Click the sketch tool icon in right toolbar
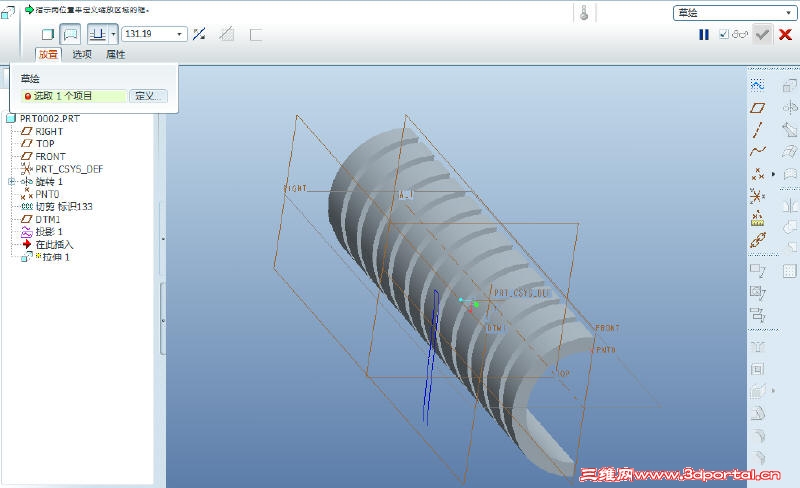 click(758, 85)
